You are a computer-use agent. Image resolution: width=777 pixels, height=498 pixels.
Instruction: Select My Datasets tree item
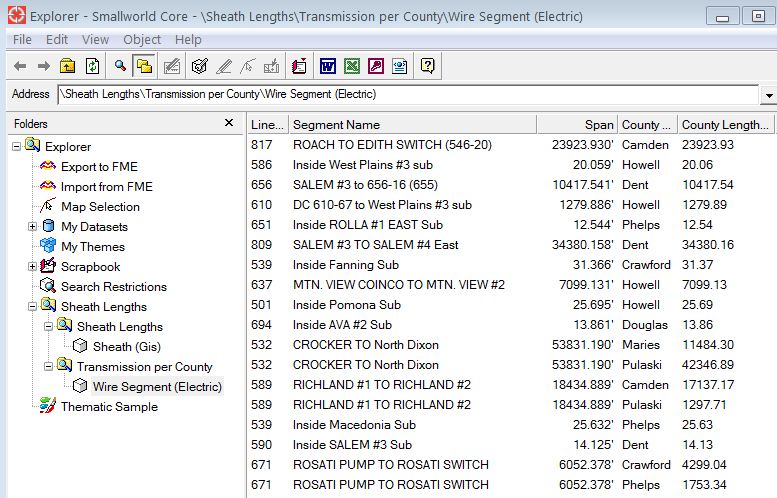pyautogui.click(x=94, y=227)
